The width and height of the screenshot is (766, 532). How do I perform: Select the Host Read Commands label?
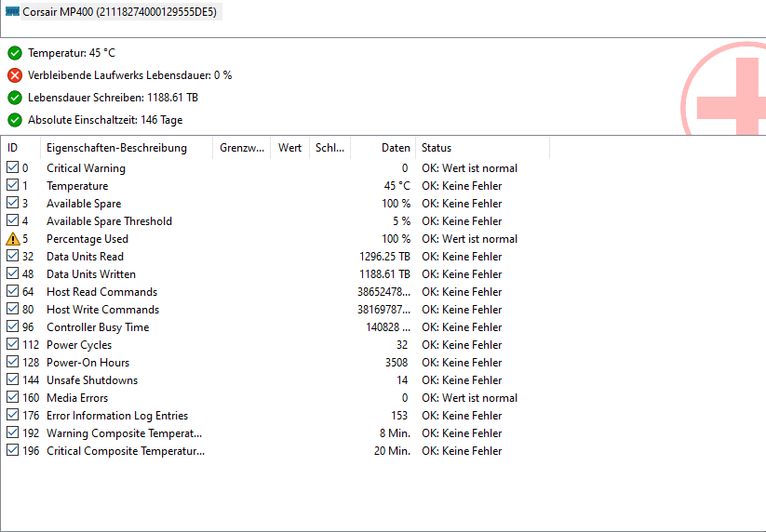click(x=102, y=292)
